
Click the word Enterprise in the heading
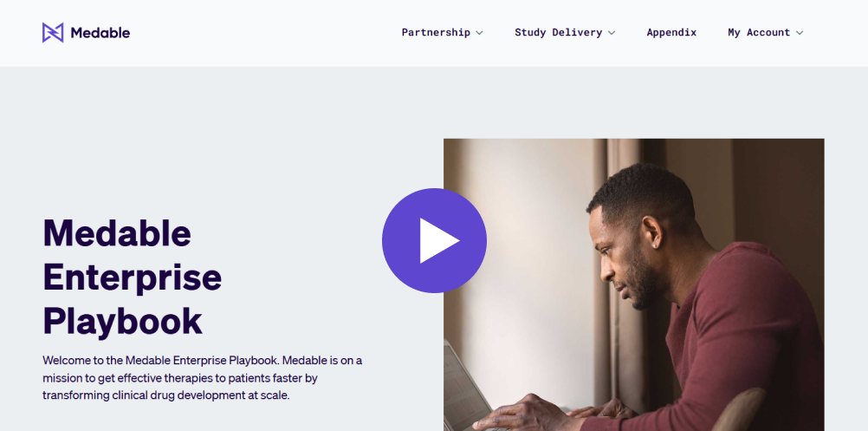tap(133, 277)
